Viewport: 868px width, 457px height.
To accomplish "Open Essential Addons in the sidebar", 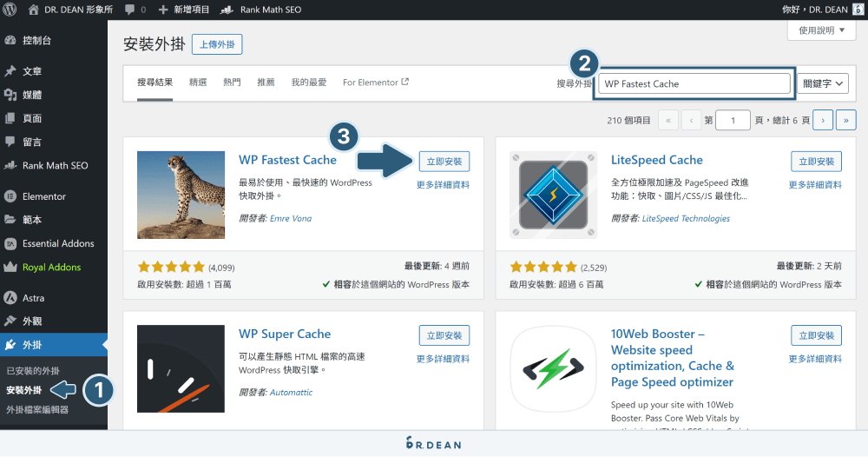I will click(x=54, y=243).
